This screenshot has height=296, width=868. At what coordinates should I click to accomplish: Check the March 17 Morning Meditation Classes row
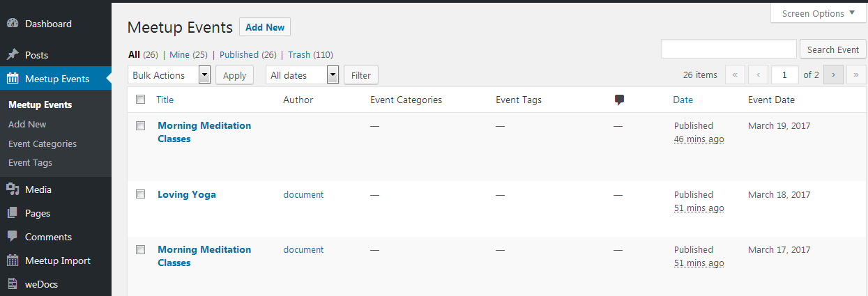[140, 249]
